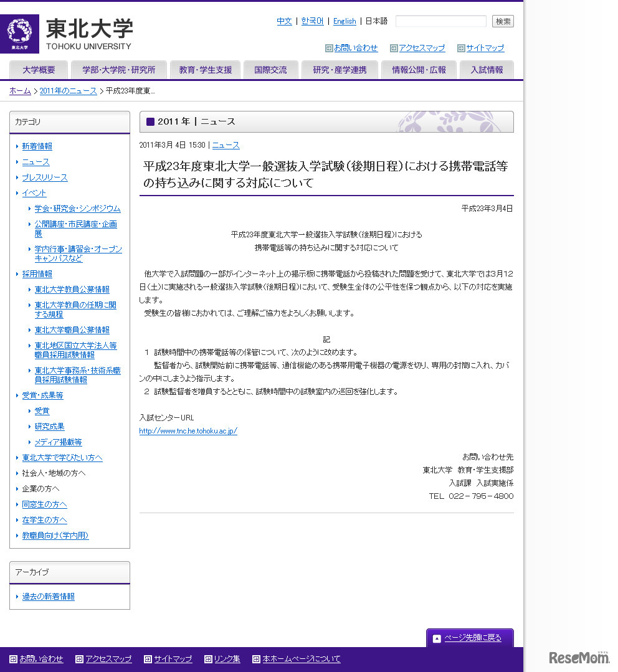Open 東北大学事務系・技術系職員採用試験情報 link
618x672 pixels.
(78, 375)
